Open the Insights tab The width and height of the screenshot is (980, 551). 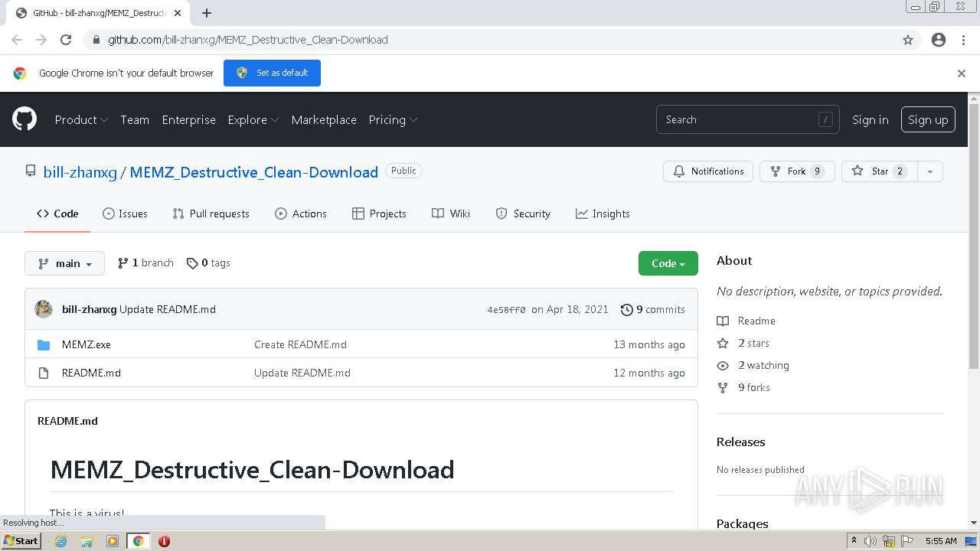click(x=603, y=214)
